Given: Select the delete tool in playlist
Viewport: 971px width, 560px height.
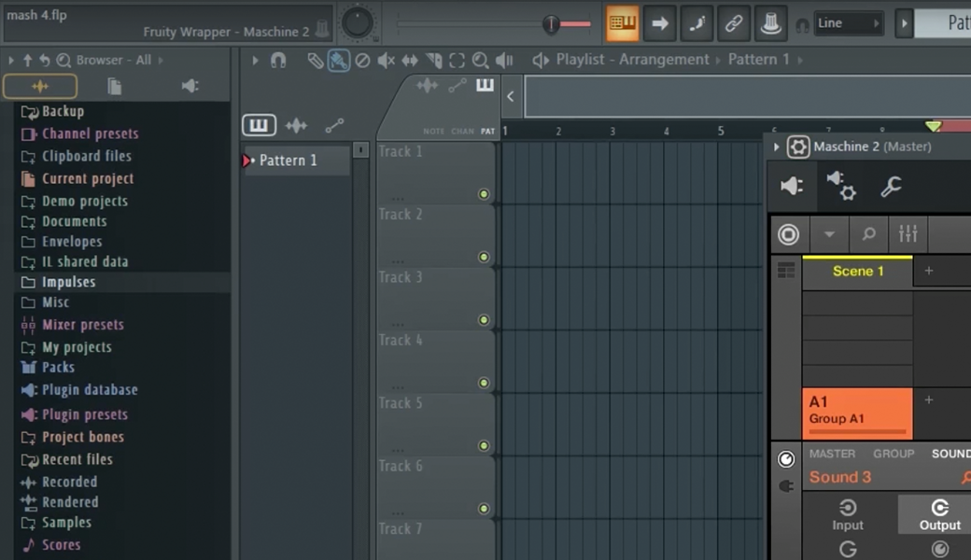Looking at the screenshot, I should pos(362,60).
